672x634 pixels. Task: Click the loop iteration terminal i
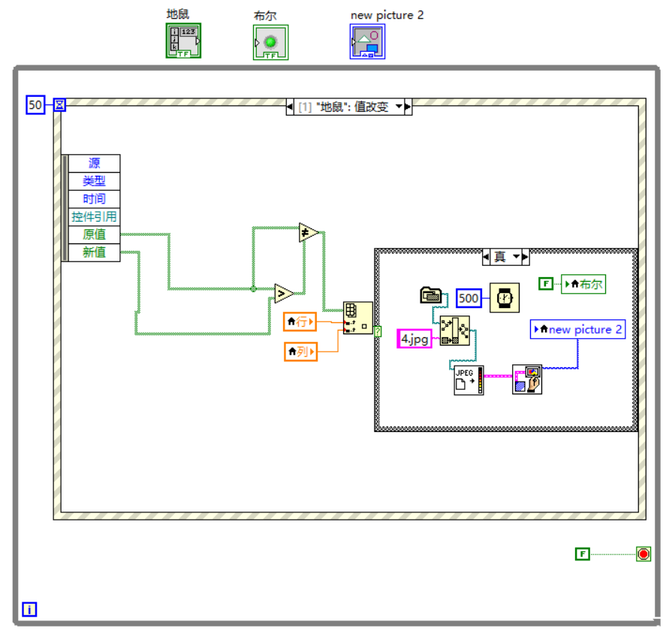tap(29, 609)
